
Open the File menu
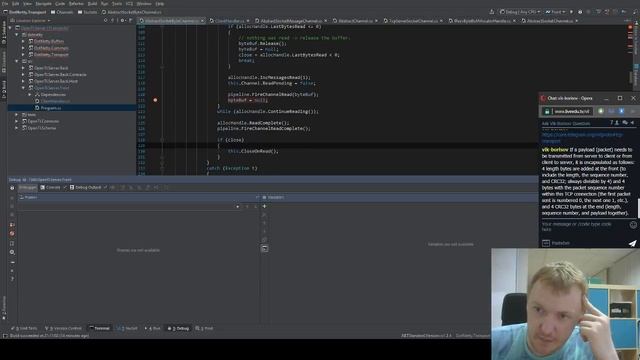tap(5, 4)
